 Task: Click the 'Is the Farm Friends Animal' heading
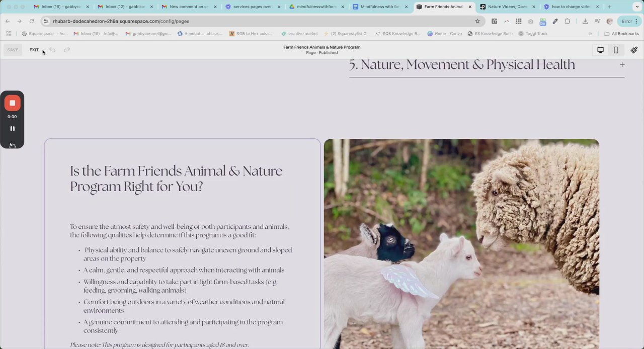click(x=176, y=179)
